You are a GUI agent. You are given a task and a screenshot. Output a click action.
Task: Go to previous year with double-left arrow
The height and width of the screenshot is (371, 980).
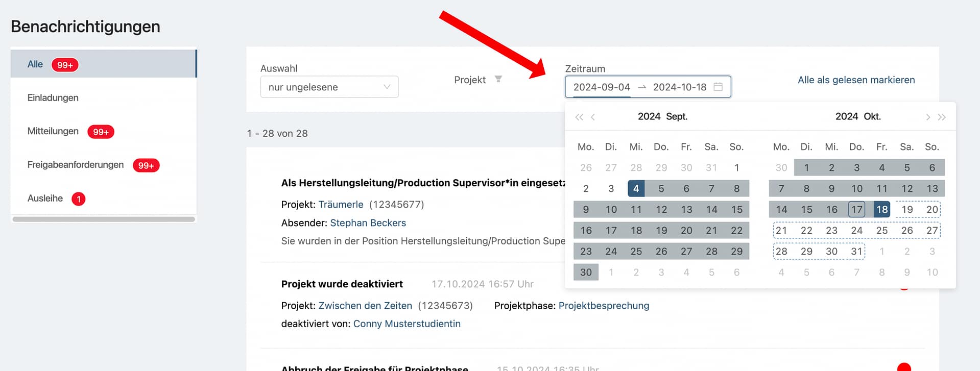(x=579, y=117)
